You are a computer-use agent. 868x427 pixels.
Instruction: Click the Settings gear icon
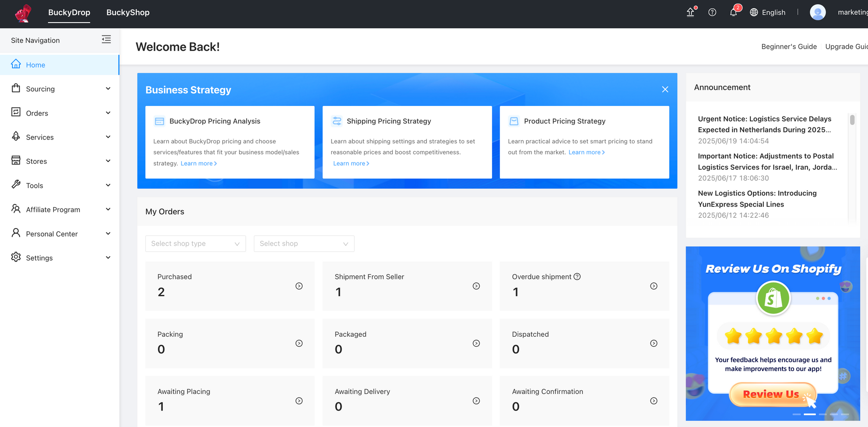(16, 257)
